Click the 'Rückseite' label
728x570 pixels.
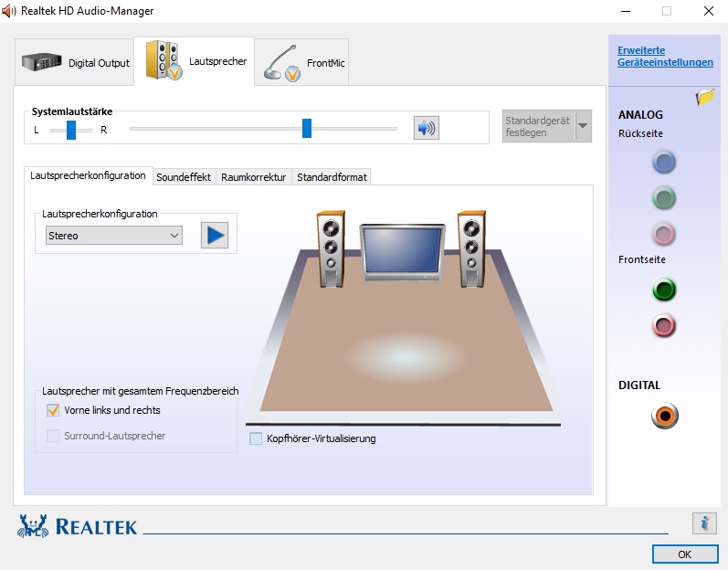click(x=640, y=133)
